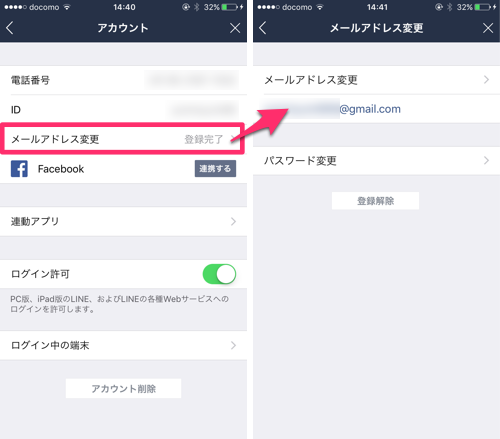This screenshot has width=500, height=439.
Task: Close the アカウント screen with X
Action: coord(235,28)
